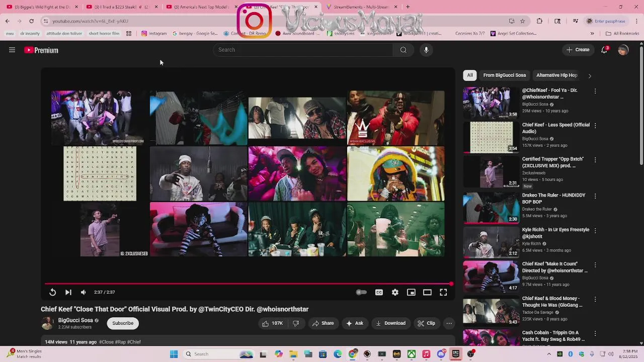Open player settings gear
This screenshot has width=644, height=362.
click(395, 292)
